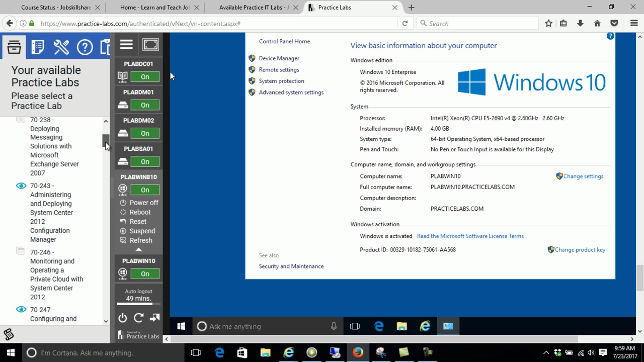Collapse the PLABWIN810 power options with up arrow
The image size is (644, 362).
click(138, 249)
